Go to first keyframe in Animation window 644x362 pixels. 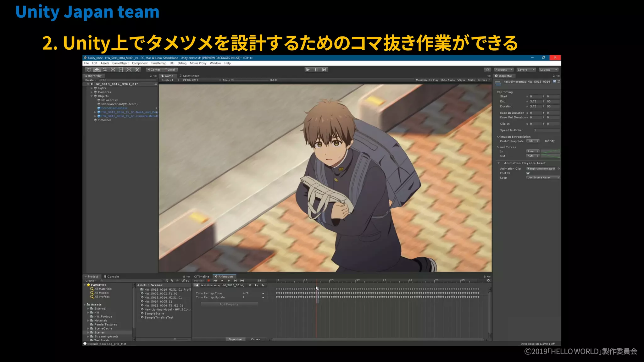215,281
